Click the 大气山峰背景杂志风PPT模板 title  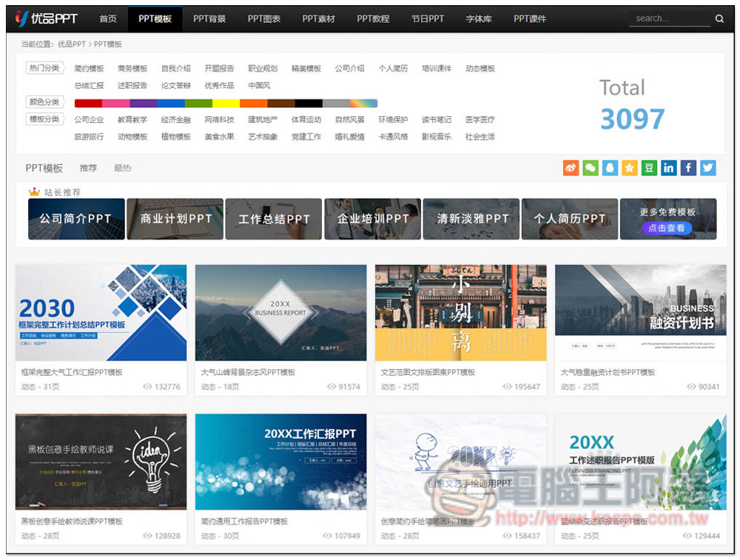click(248, 372)
